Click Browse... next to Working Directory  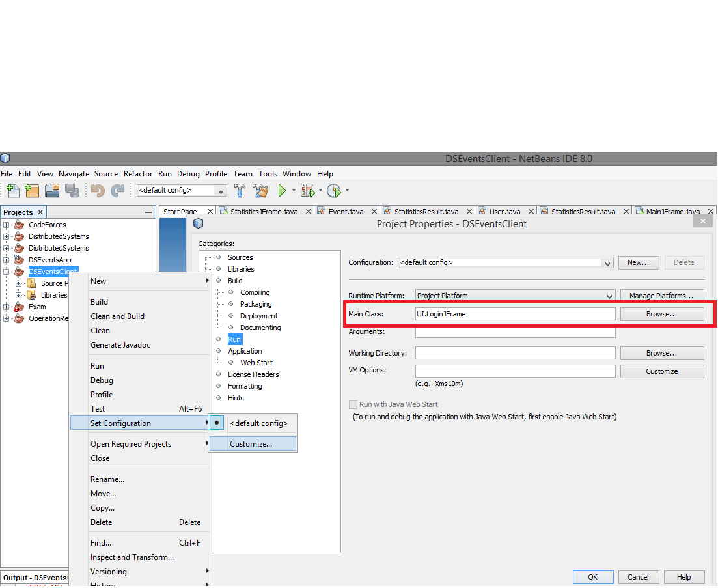coord(661,353)
